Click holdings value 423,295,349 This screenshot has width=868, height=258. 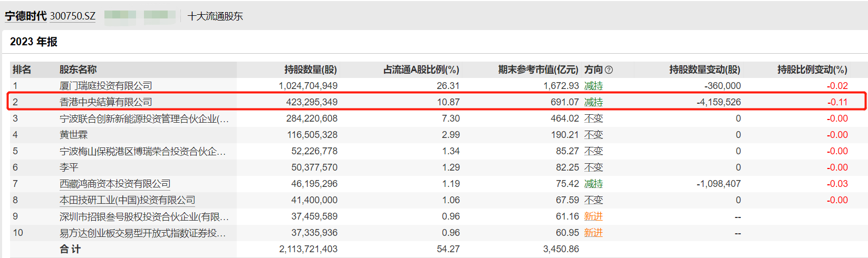coord(312,102)
